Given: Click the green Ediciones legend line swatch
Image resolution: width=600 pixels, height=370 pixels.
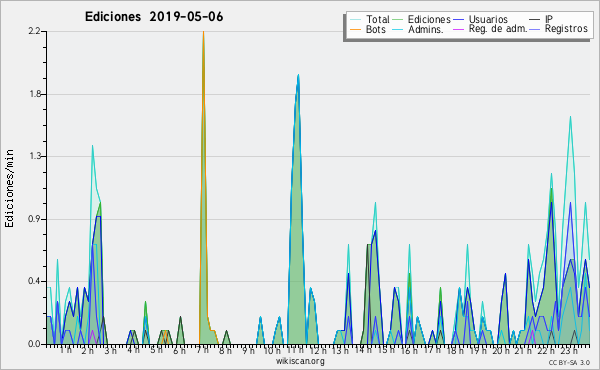Looking at the screenshot, I should tap(398, 19).
